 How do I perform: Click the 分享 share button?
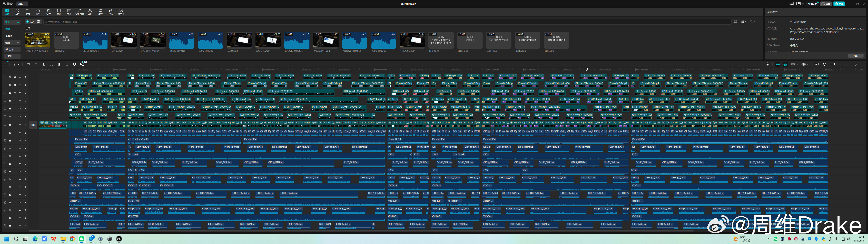826,4
